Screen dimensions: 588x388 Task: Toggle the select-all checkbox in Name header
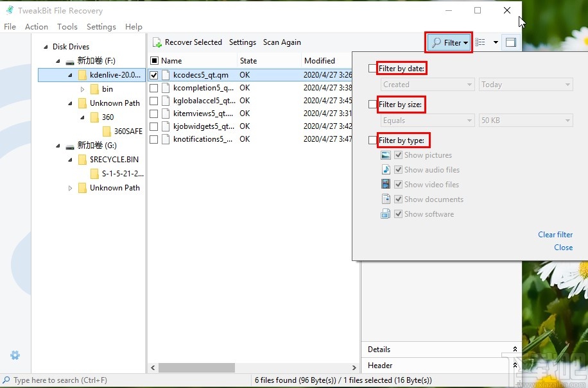coord(154,60)
